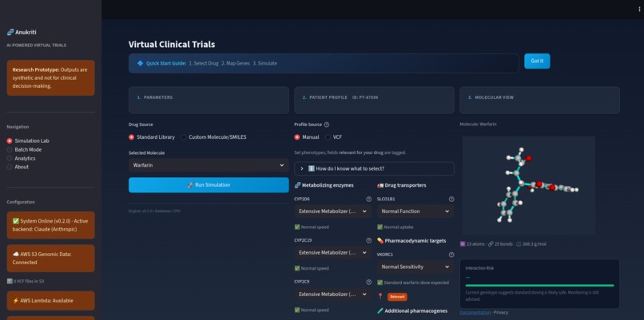This screenshot has width=644, height=320.
Task: Open the CYP2C19 help tooltip icon
Action: 369,240
